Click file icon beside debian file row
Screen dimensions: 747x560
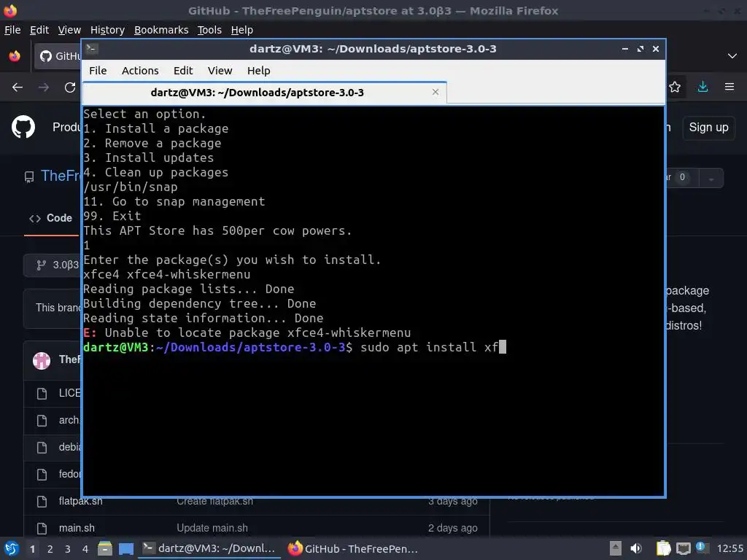[x=42, y=447]
